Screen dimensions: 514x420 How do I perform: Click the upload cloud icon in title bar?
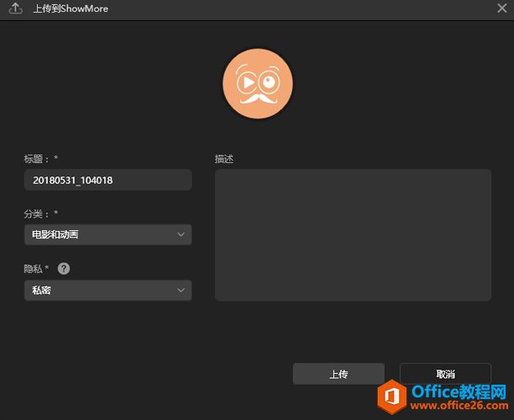(x=15, y=8)
